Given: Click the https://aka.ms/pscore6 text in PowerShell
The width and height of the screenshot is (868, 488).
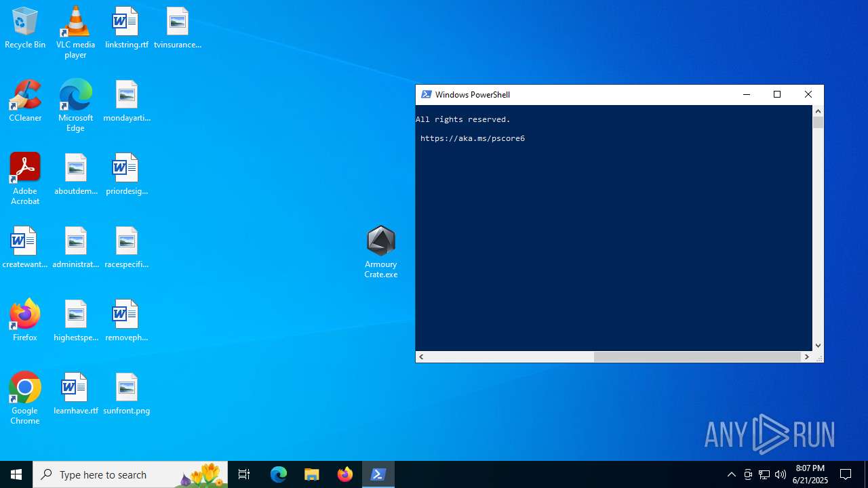Looking at the screenshot, I should 473,138.
